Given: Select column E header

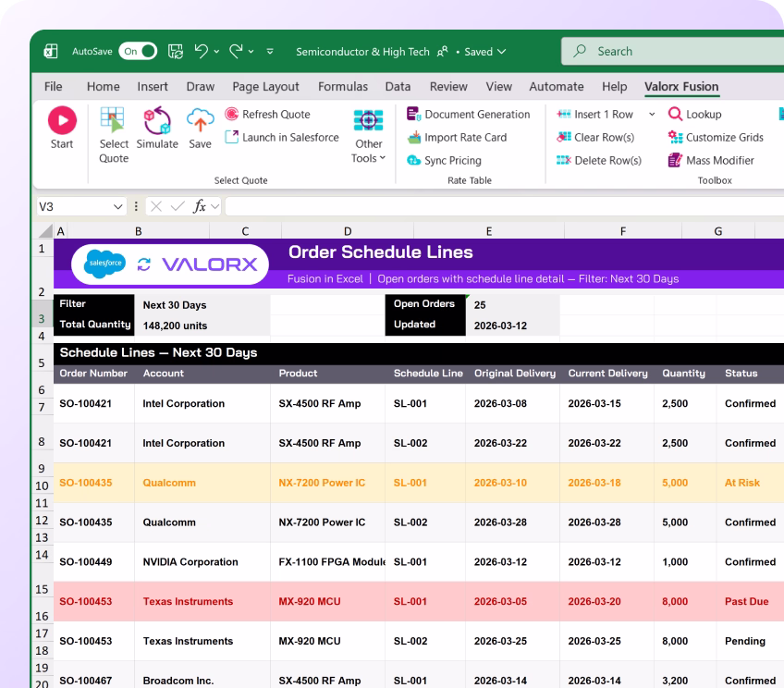Looking at the screenshot, I should coord(489,231).
